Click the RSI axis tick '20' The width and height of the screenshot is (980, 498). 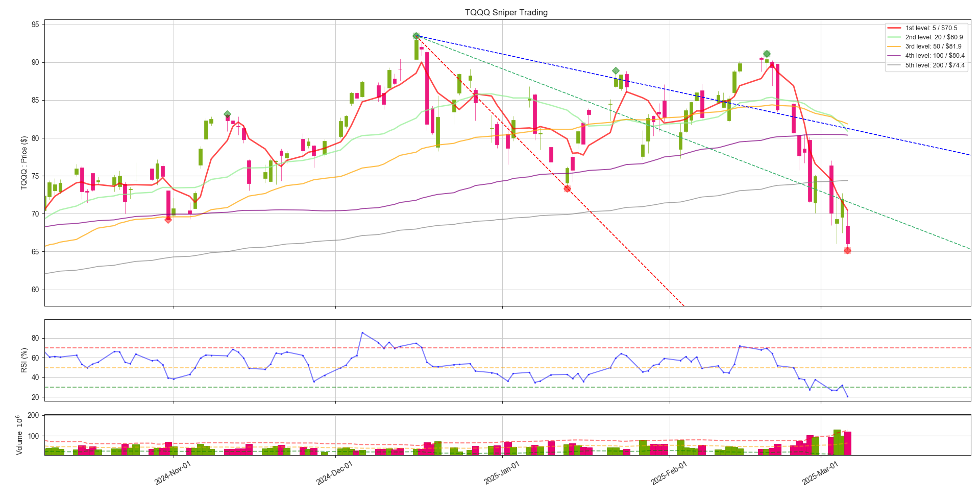[x=35, y=397]
